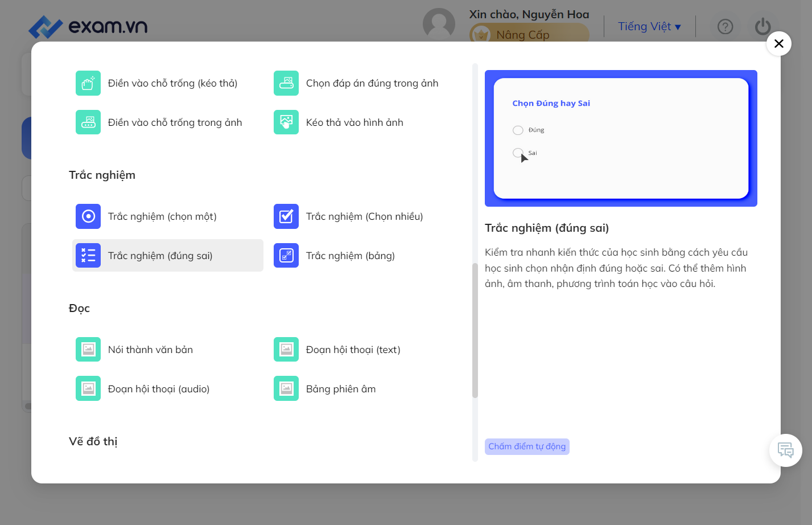Click the drag-drop fill-in-the-blank hand icon
812x525 pixels.
coord(88,83)
